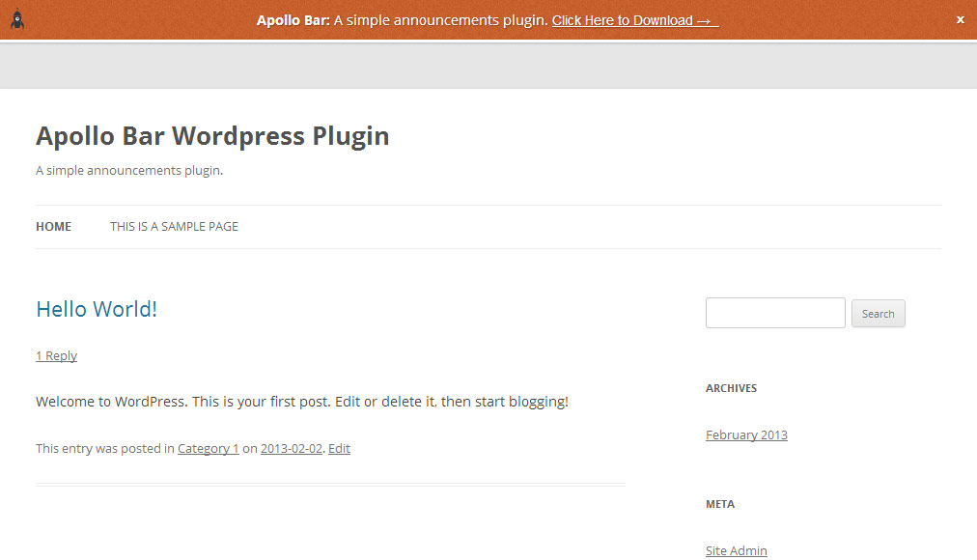The image size is (977, 560).
Task: Open the 1 Reply comments link
Action: point(57,355)
